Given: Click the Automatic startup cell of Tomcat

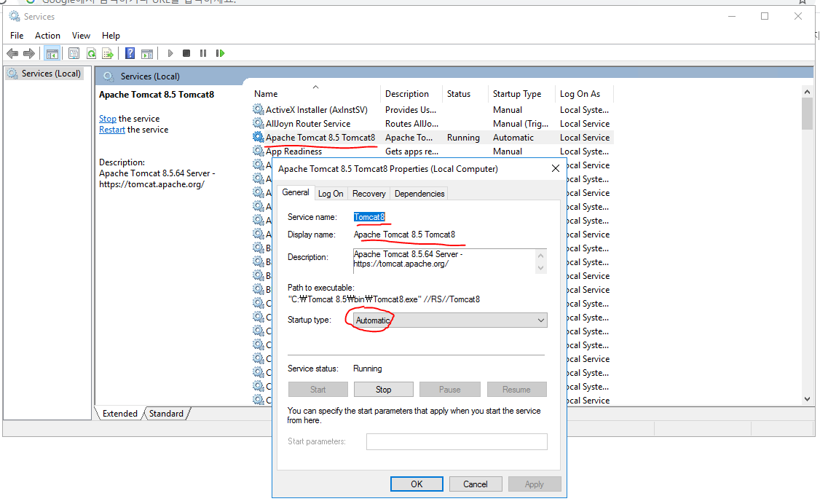Looking at the screenshot, I should click(x=513, y=138).
